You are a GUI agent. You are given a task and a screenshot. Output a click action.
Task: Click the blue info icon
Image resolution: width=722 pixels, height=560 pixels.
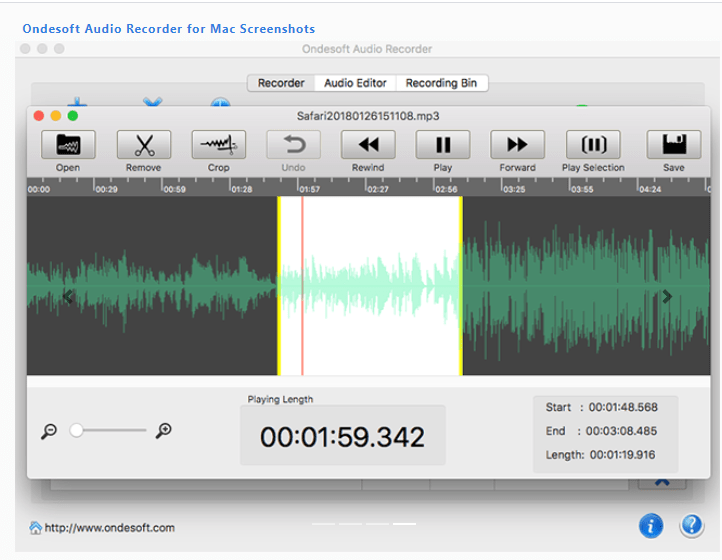(x=651, y=525)
